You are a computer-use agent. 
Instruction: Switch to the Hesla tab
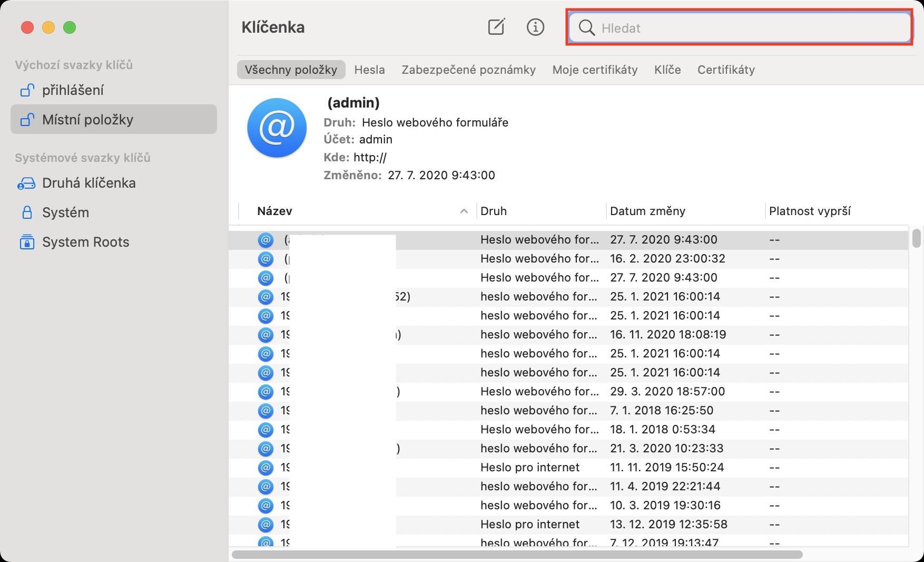pyautogui.click(x=369, y=70)
